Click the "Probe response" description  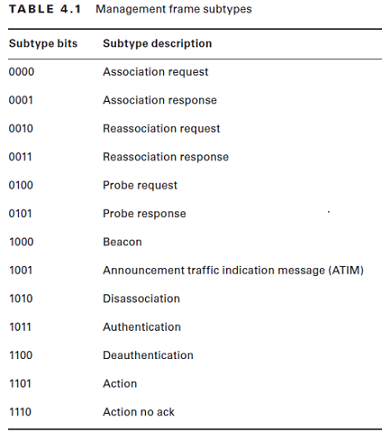click(x=144, y=214)
